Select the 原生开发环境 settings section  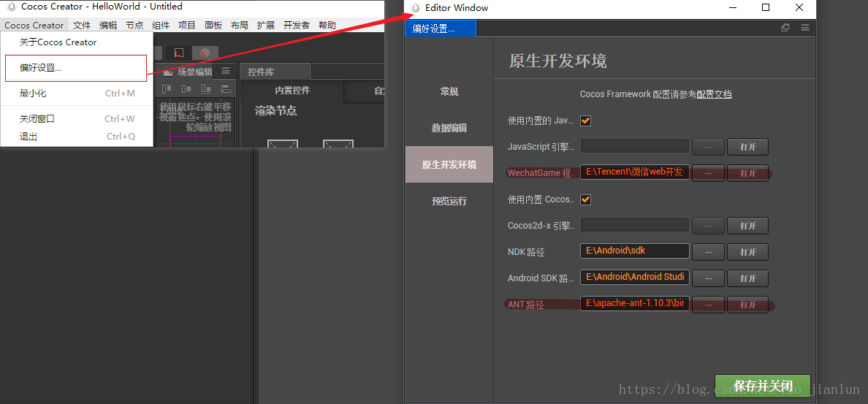pyautogui.click(x=449, y=164)
